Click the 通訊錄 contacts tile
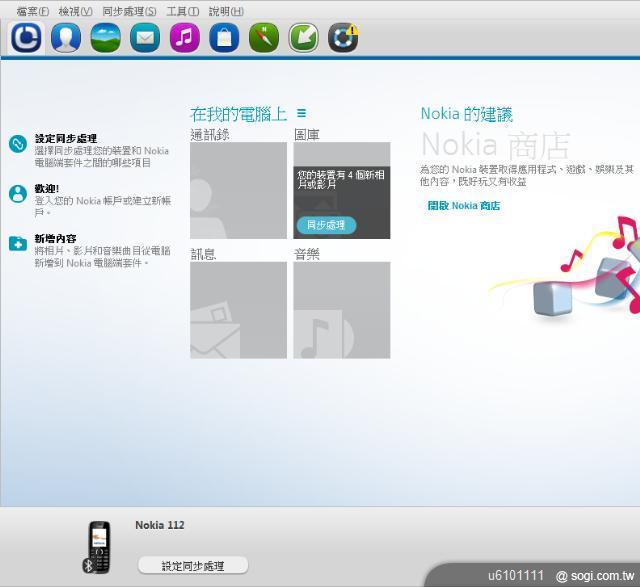This screenshot has height=587, width=640. [x=238, y=190]
